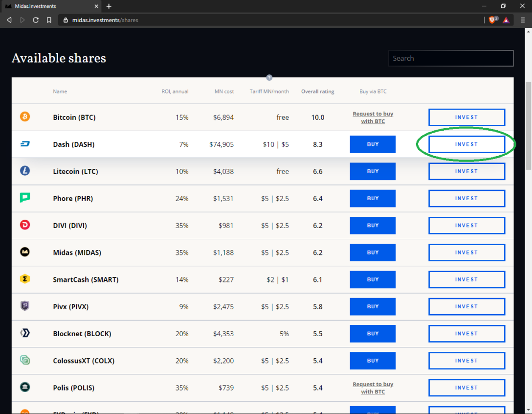Invest in Litecoin (LTC)

(466, 171)
